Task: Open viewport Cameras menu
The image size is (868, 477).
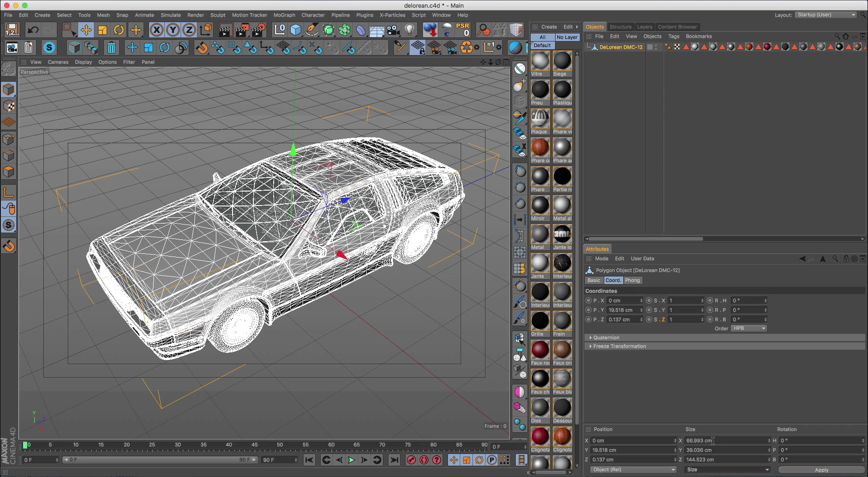Action: 58,62
